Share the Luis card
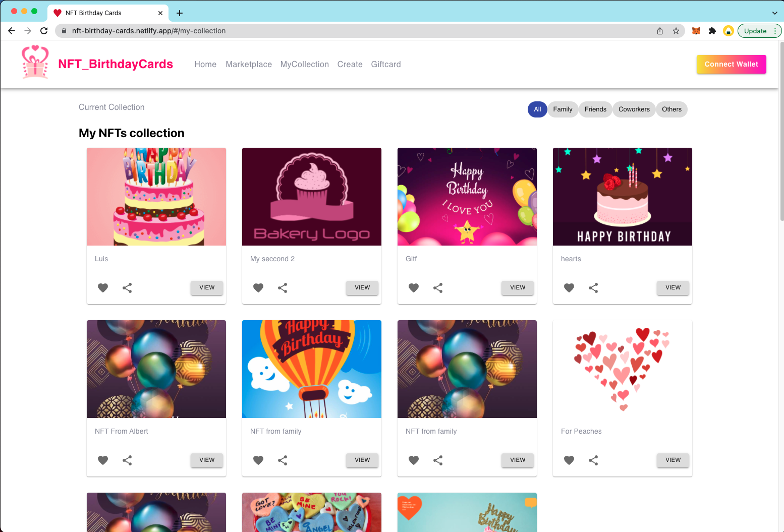 coord(127,288)
